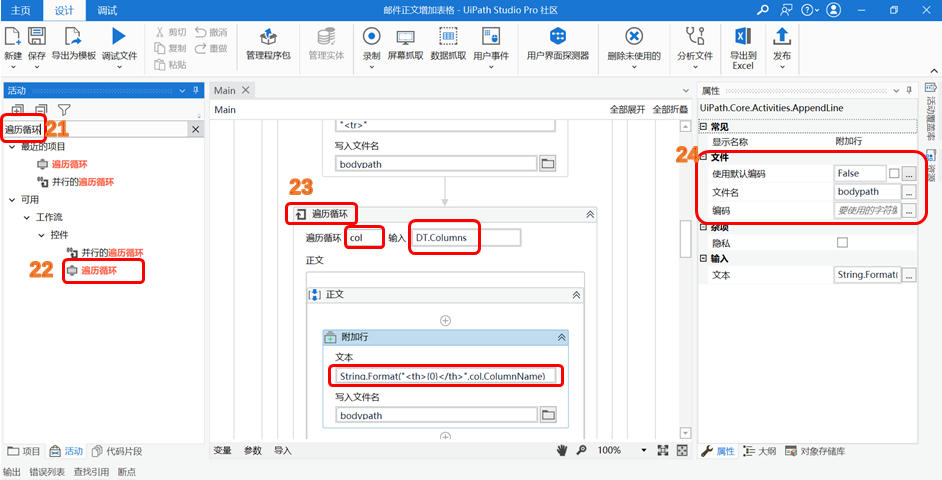This screenshot has height=480, width=942.
Task: Open the user account profile icon
Action: (833, 10)
